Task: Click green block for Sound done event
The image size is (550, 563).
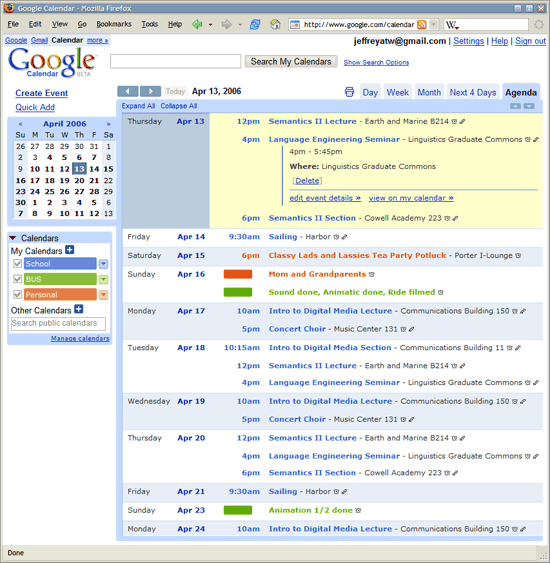Action: click(238, 292)
